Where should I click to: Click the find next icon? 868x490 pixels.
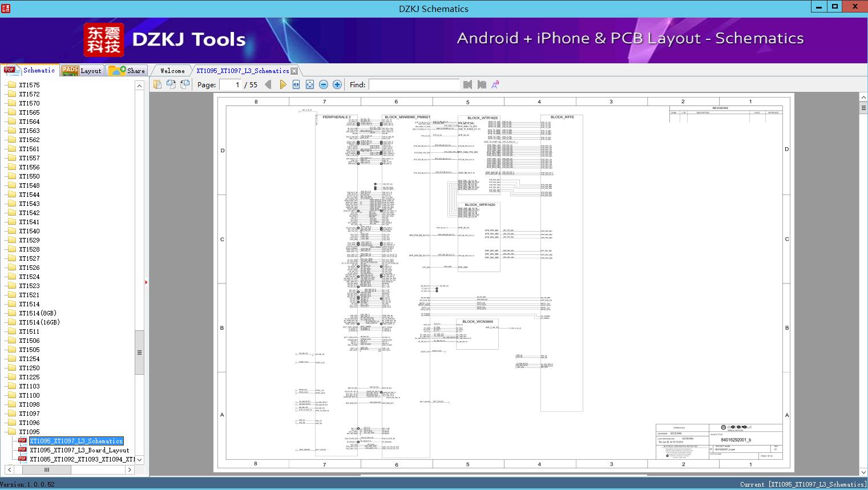point(482,84)
